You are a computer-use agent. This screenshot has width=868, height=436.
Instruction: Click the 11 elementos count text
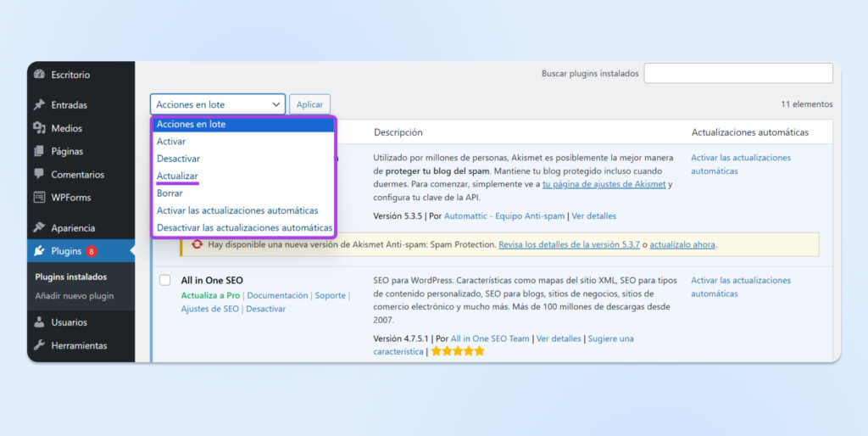[807, 104]
